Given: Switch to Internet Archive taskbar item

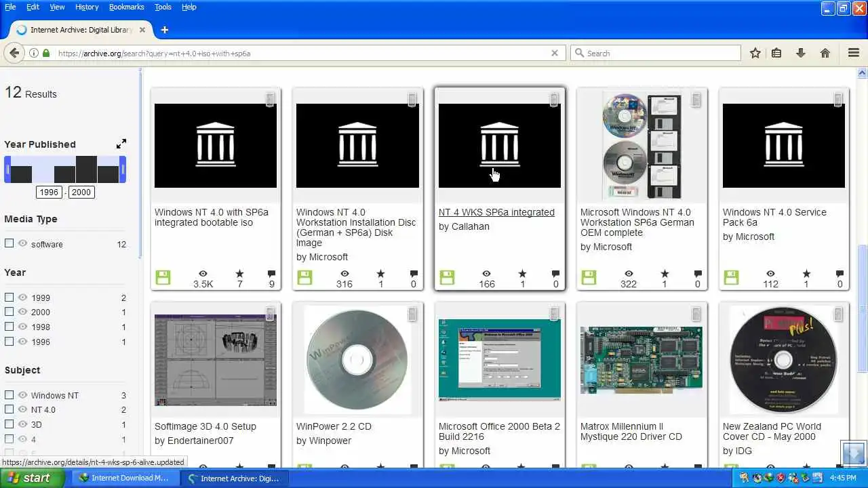Looking at the screenshot, I should (234, 478).
